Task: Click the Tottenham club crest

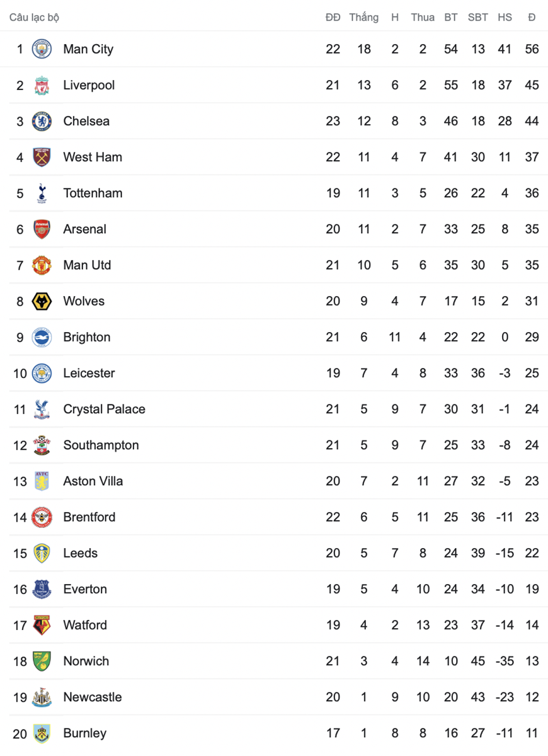Action: (x=42, y=193)
